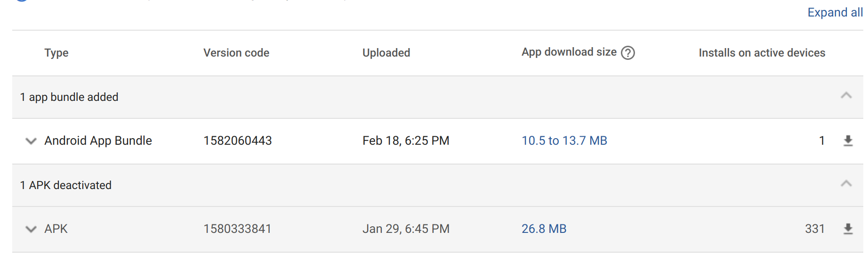
Task: Click version code 1580333841
Action: (238, 229)
